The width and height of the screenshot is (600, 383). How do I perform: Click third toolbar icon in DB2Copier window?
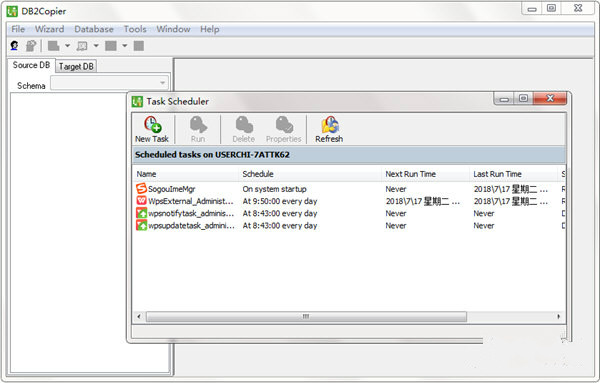click(x=53, y=46)
